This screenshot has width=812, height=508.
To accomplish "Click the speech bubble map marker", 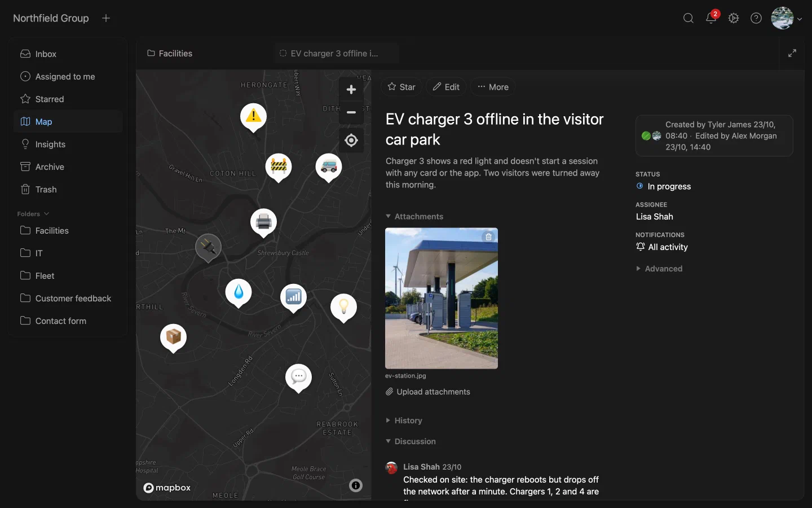I will point(298,377).
